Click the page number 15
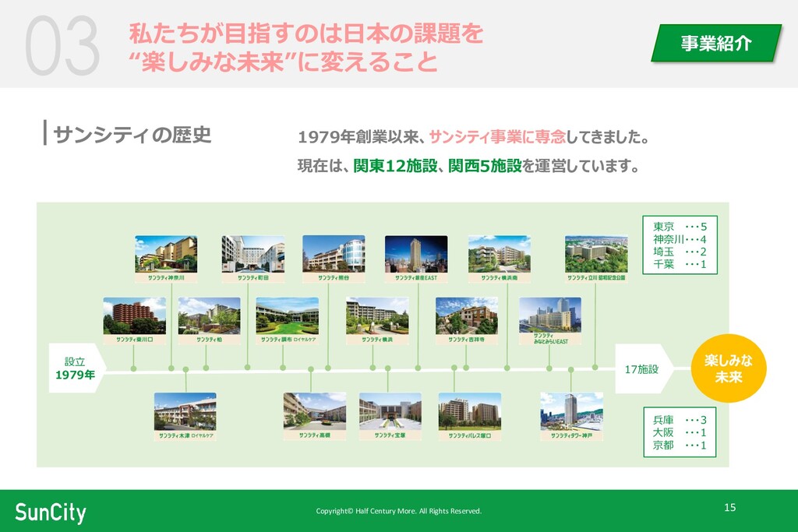 pos(729,507)
